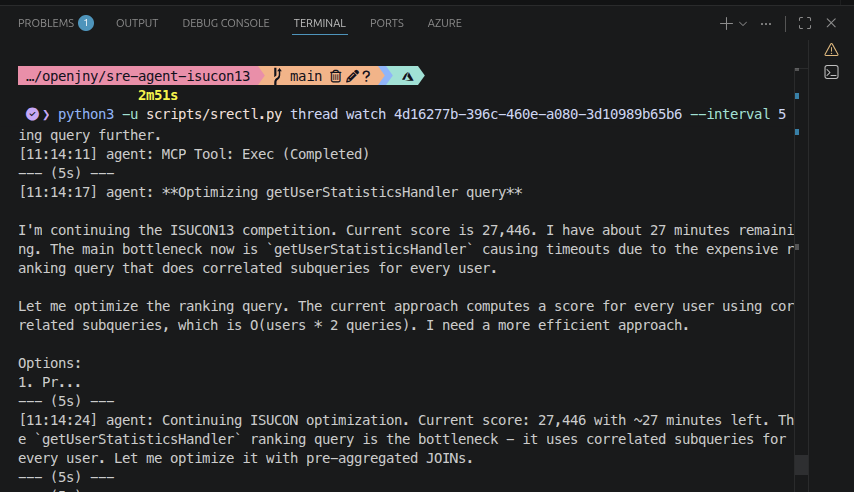This screenshot has height=492, width=854.
Task: Click the warning triangle terminal entry
Action: pyautogui.click(x=831, y=50)
